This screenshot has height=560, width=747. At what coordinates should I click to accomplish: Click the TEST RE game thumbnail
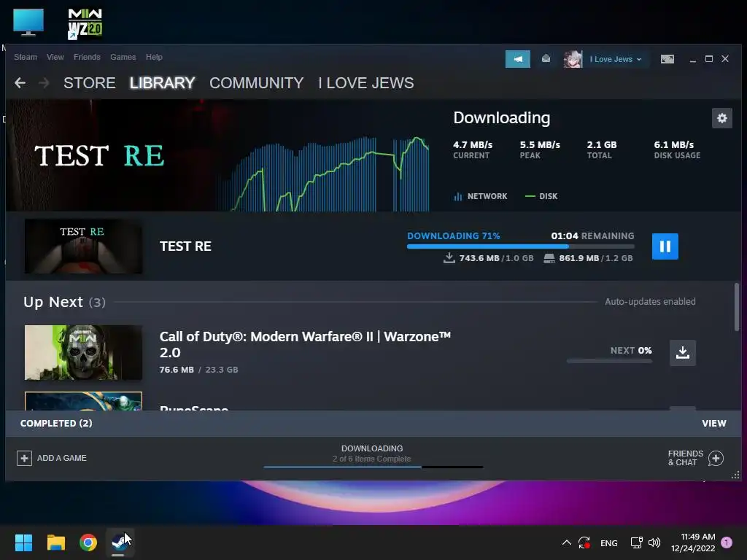click(83, 246)
